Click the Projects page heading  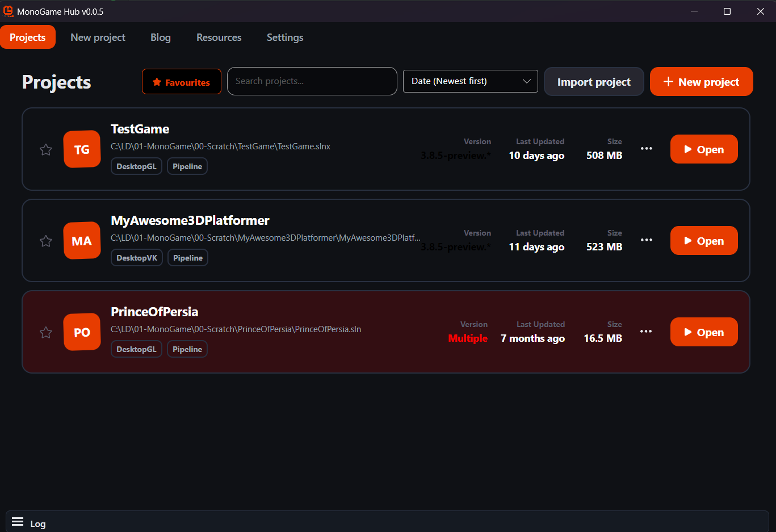[x=56, y=82]
